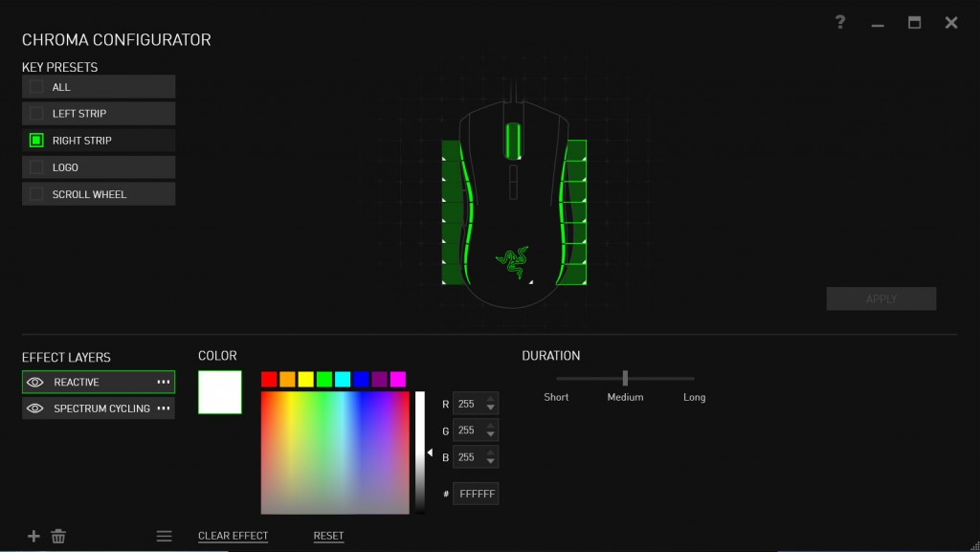Click the Medium duration label

[625, 397]
